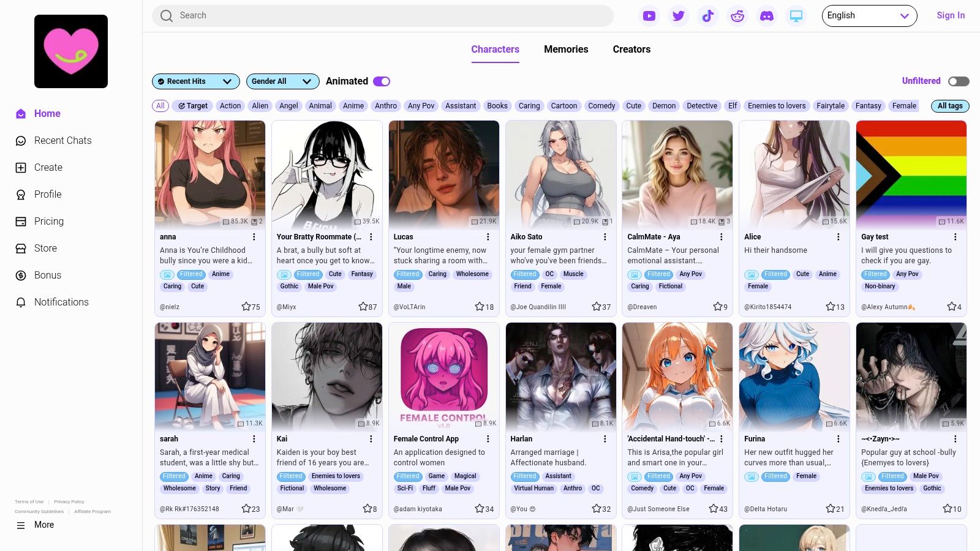Click the Reddit icon in header
This screenshot has width=980, height=551.
click(x=737, y=16)
